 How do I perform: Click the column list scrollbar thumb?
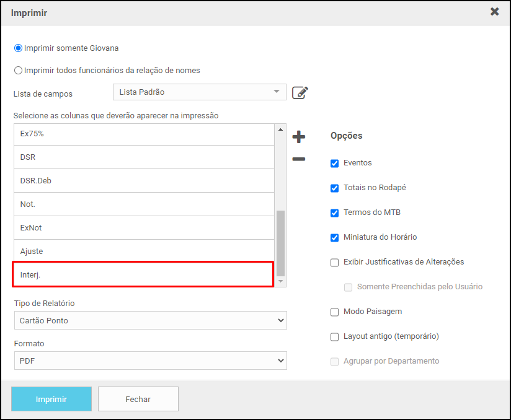pyautogui.click(x=280, y=243)
